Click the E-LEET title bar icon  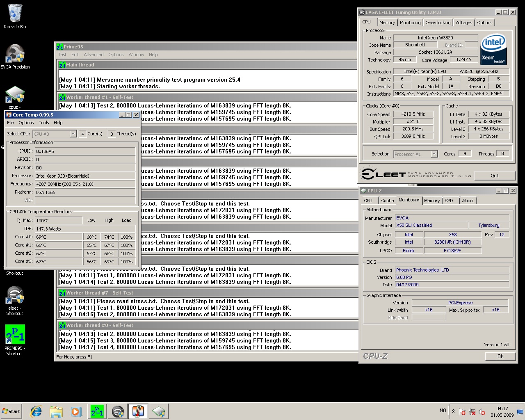pos(362,12)
